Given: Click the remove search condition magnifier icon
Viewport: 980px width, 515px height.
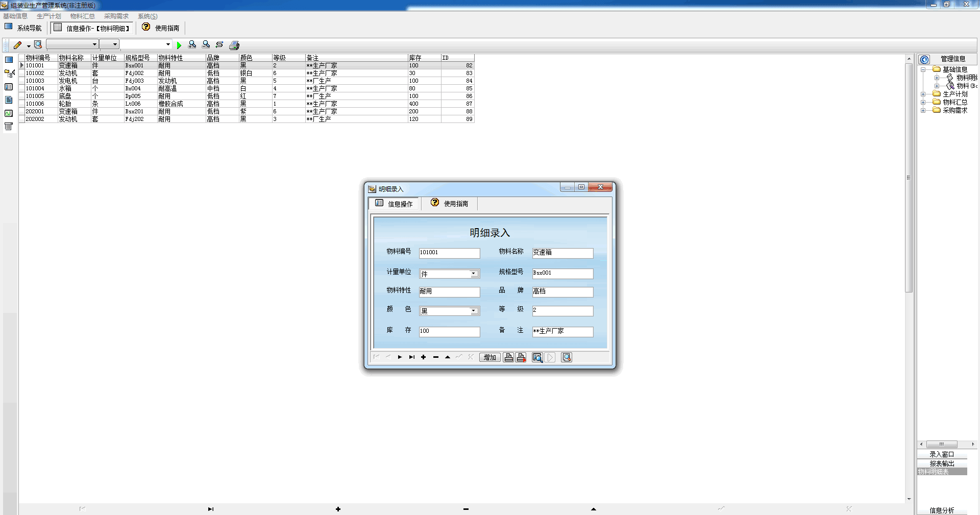Looking at the screenshot, I should click(x=206, y=45).
